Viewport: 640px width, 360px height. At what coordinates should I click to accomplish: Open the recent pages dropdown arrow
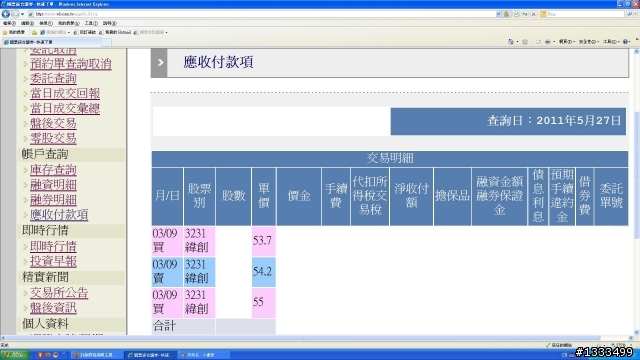[x=22, y=14]
